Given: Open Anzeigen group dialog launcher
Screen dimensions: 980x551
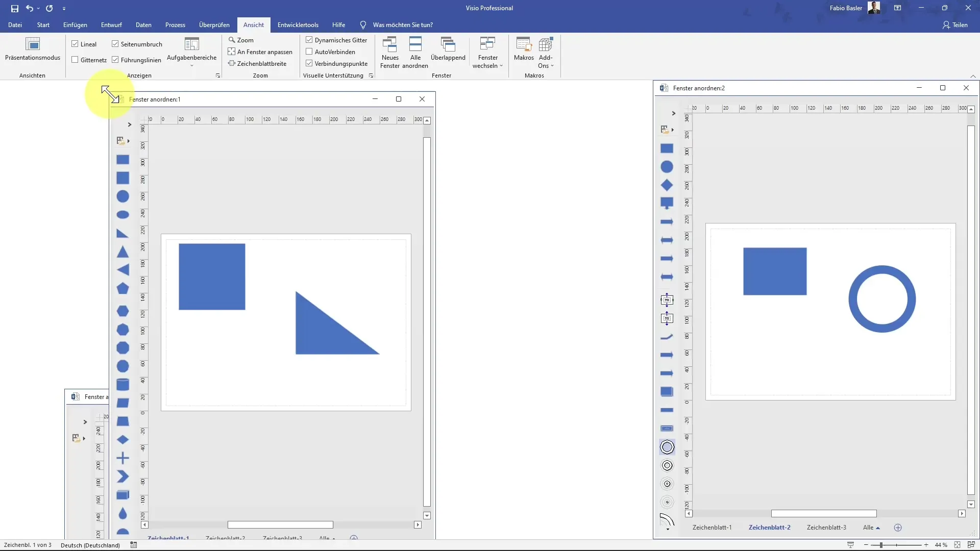Looking at the screenshot, I should [218, 76].
